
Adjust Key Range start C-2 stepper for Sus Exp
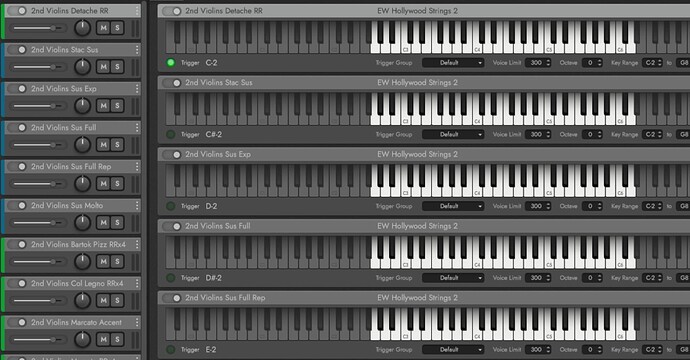point(659,206)
